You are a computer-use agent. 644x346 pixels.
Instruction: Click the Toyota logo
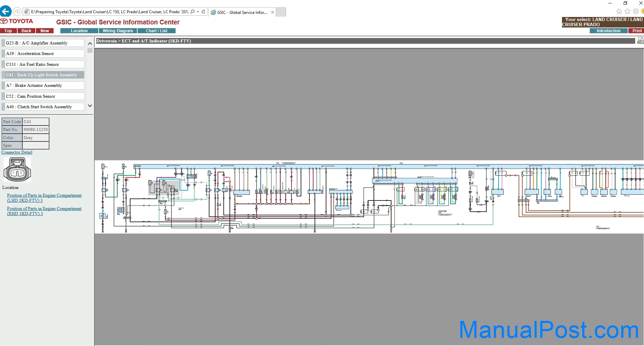(x=17, y=21)
